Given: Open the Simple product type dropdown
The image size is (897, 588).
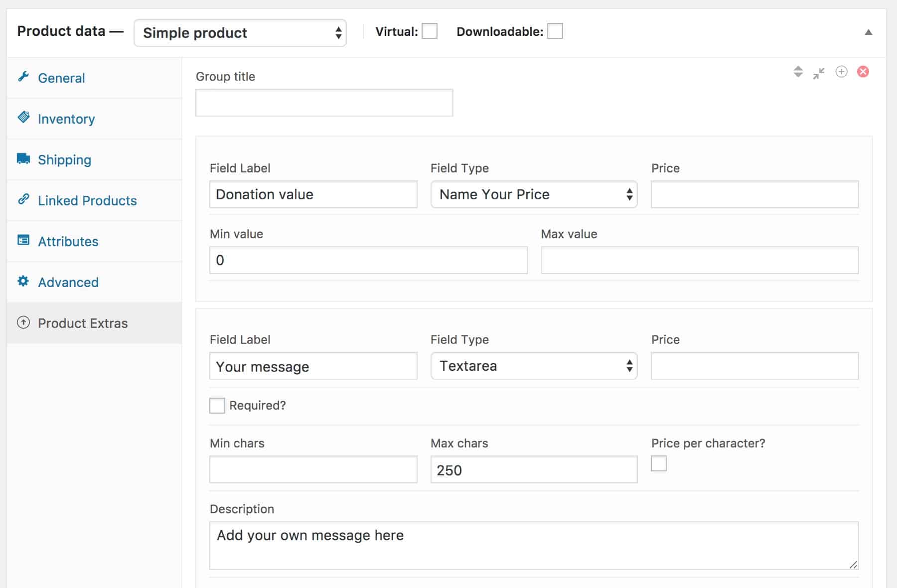Looking at the screenshot, I should (240, 33).
